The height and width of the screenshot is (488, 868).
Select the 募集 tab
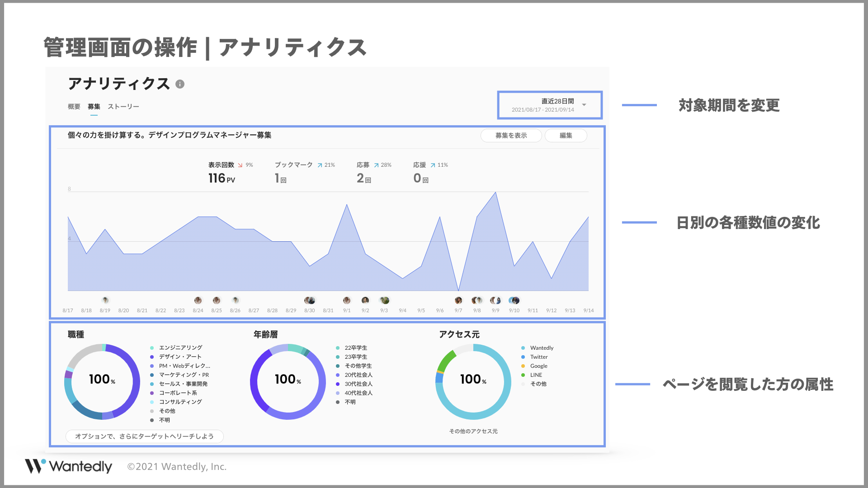[x=94, y=107]
